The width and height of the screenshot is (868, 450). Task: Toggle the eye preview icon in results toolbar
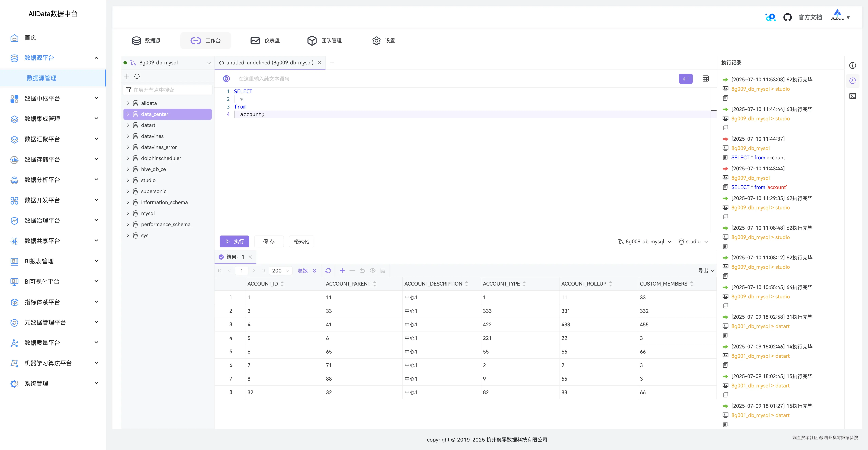click(x=372, y=270)
